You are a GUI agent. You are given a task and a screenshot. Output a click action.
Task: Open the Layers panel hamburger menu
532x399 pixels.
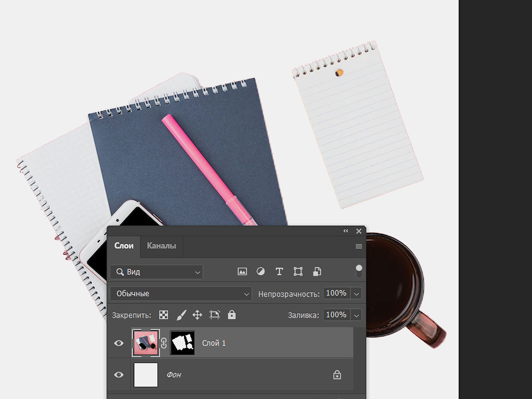pos(359,246)
